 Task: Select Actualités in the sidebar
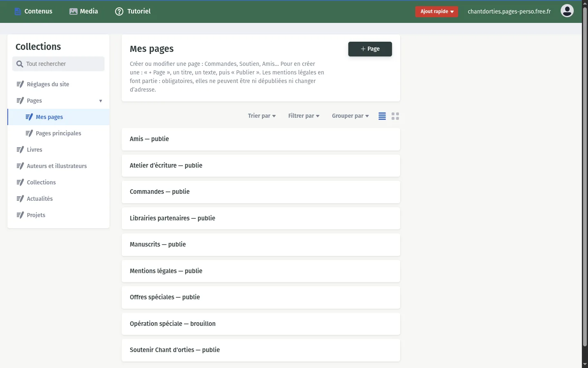coord(58,199)
